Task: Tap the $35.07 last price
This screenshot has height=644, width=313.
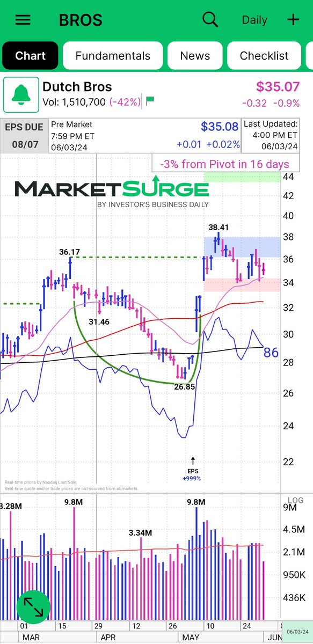Action: (278, 86)
